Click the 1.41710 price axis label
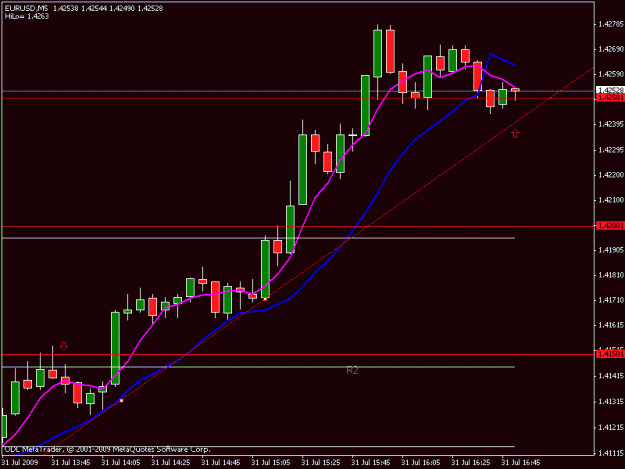This screenshot has width=625, height=469. (x=611, y=300)
